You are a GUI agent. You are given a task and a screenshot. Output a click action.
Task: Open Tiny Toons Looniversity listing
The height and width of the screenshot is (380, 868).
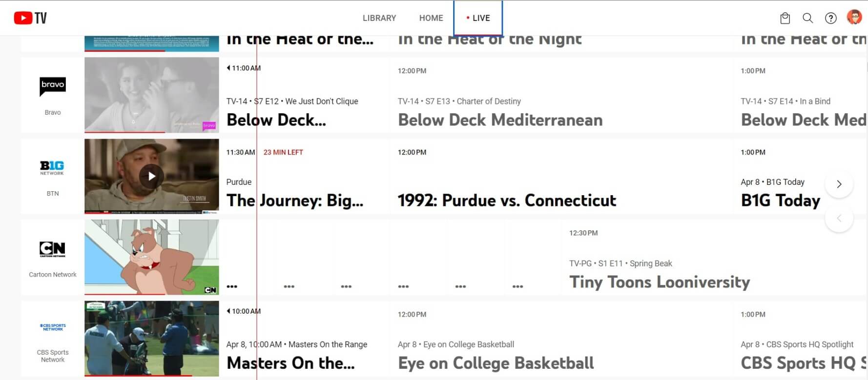(x=659, y=281)
